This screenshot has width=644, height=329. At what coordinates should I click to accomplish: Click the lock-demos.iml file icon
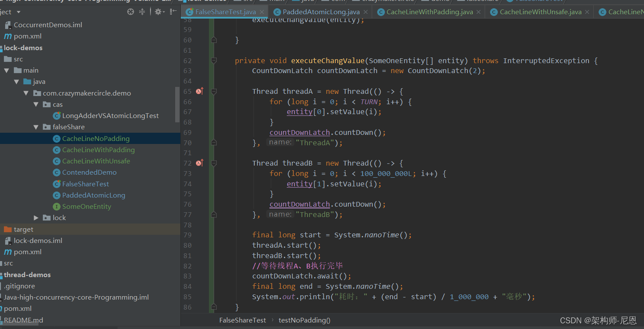click(8, 241)
